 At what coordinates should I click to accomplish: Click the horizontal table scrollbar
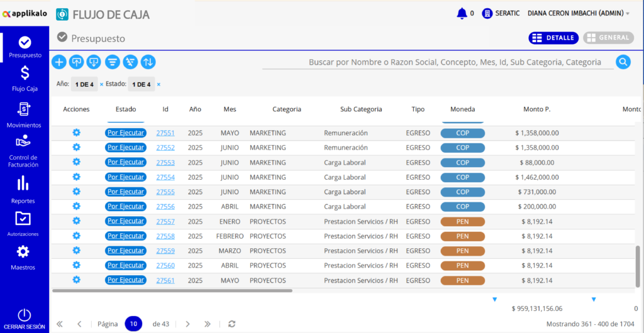pyautogui.click(x=172, y=290)
